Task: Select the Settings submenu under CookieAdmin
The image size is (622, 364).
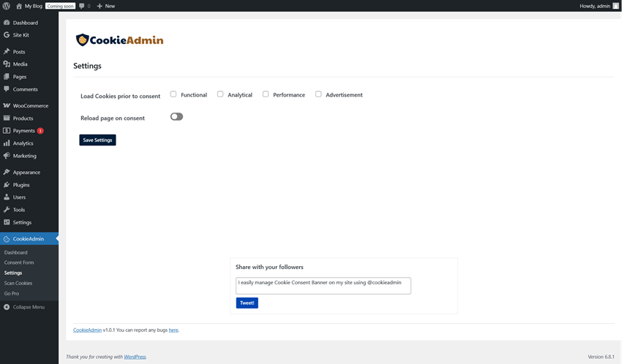Action: coord(13,273)
